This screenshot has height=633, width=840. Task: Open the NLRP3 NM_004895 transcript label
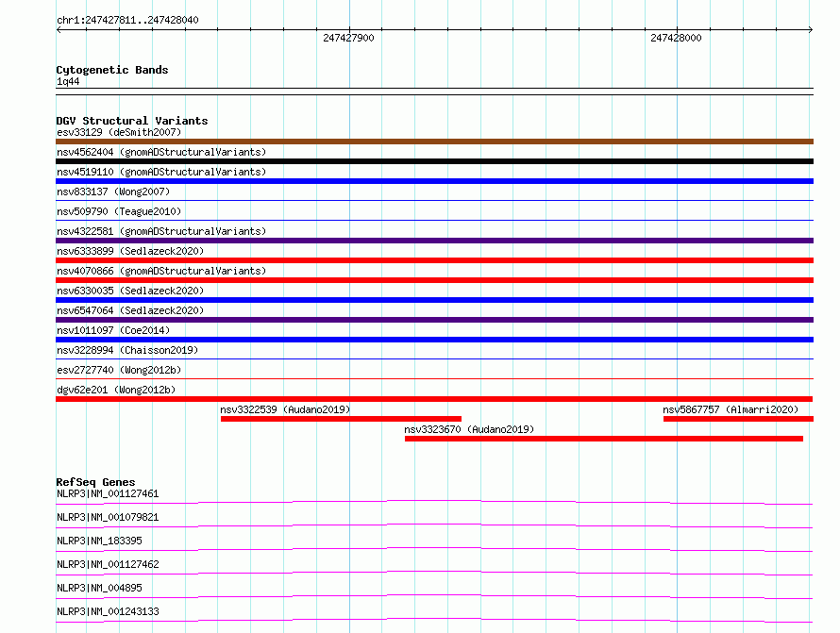(99, 588)
